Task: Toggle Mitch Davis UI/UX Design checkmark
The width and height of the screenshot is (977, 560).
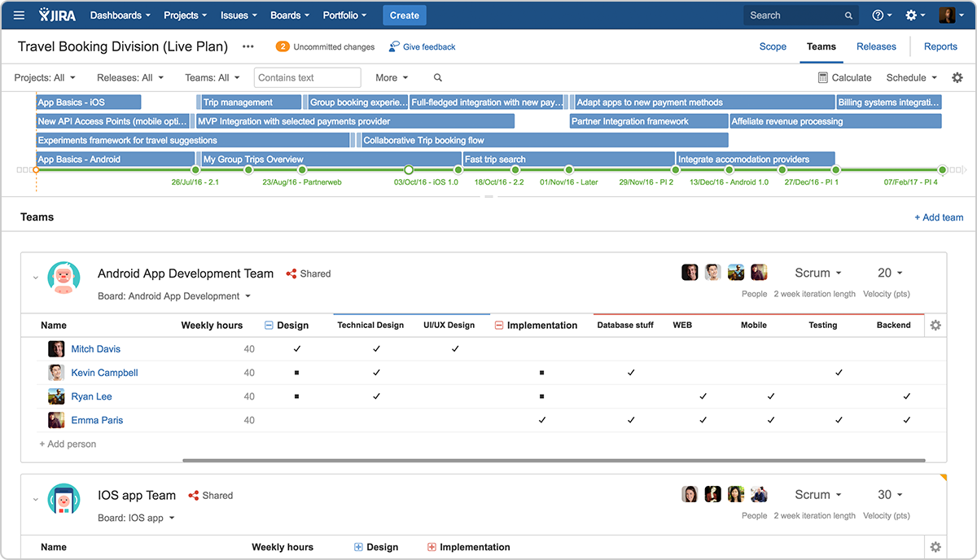Action: point(455,349)
